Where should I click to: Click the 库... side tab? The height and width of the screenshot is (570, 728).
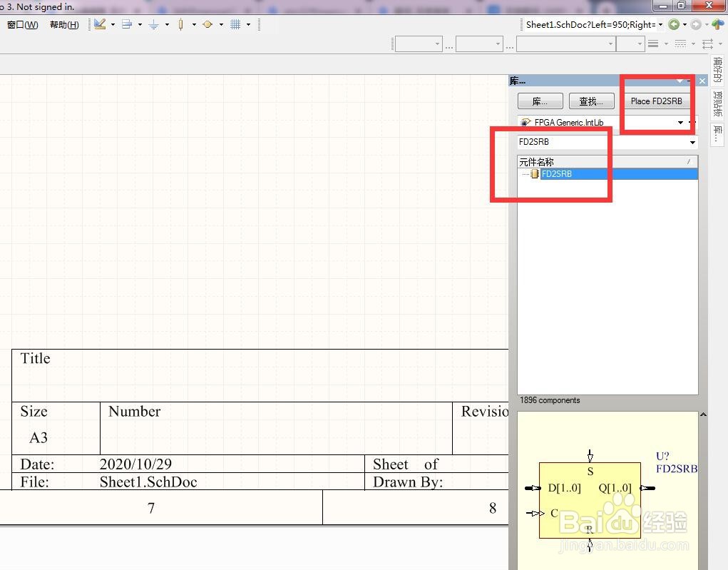718,134
